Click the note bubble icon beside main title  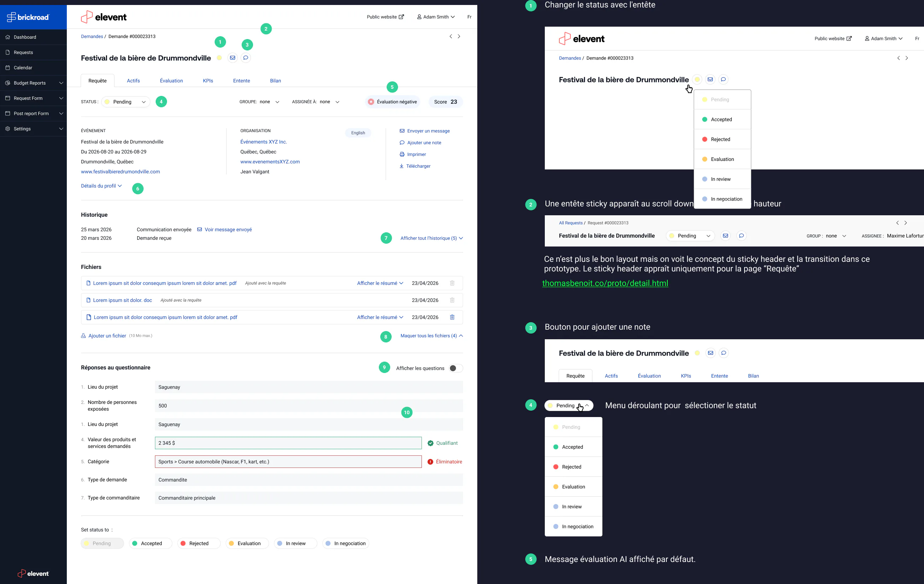click(x=246, y=58)
